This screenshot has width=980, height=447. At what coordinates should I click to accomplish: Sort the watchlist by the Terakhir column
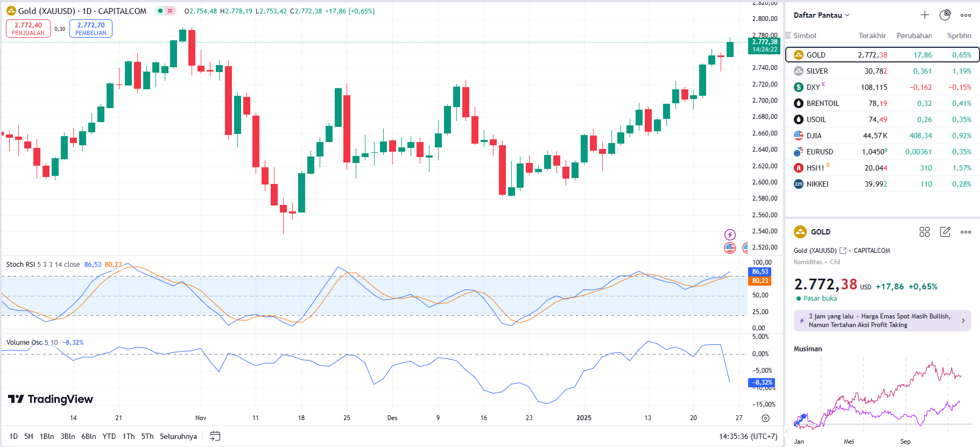coord(872,36)
